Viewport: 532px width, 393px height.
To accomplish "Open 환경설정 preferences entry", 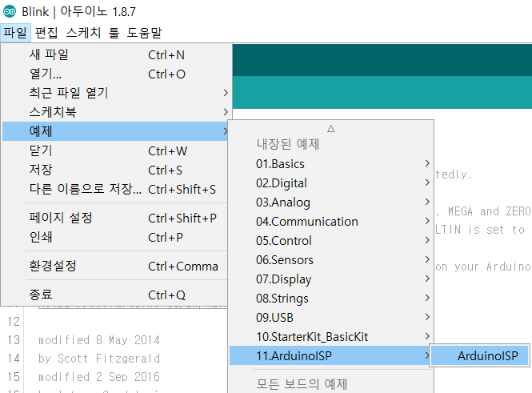I will tap(114, 266).
